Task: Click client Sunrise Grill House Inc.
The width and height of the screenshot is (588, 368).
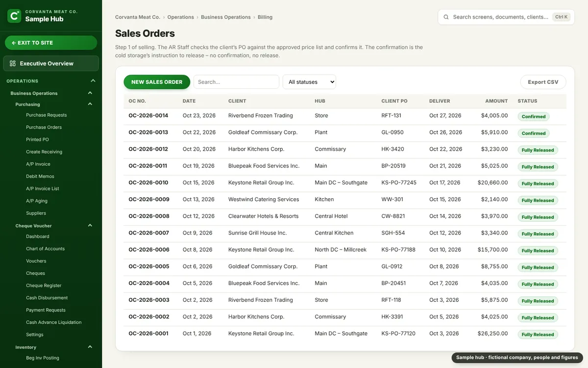Action: click(258, 233)
